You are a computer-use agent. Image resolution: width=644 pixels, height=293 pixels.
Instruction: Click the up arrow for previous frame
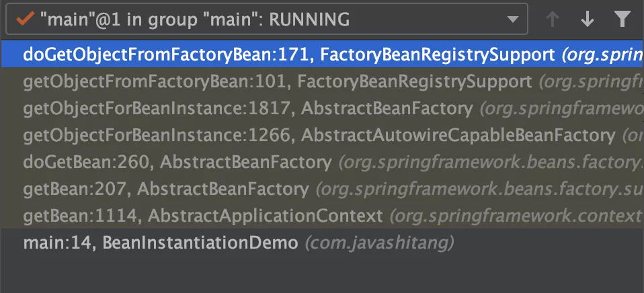[x=553, y=19]
